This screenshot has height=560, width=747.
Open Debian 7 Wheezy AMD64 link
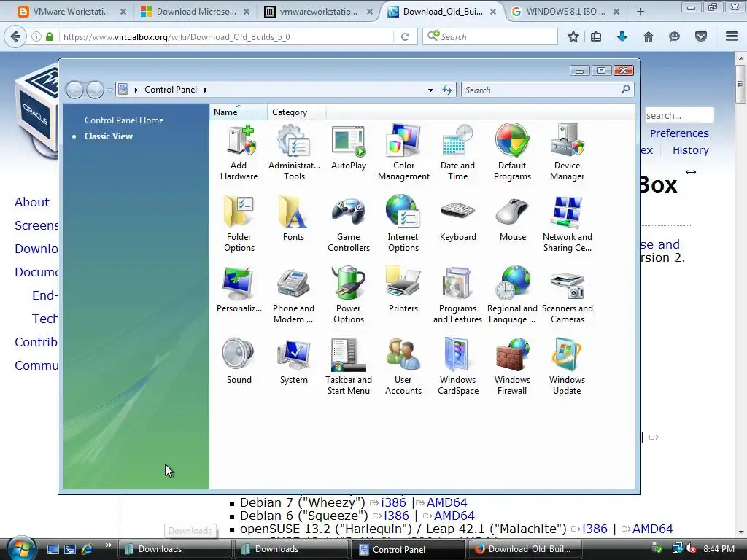pos(447,503)
